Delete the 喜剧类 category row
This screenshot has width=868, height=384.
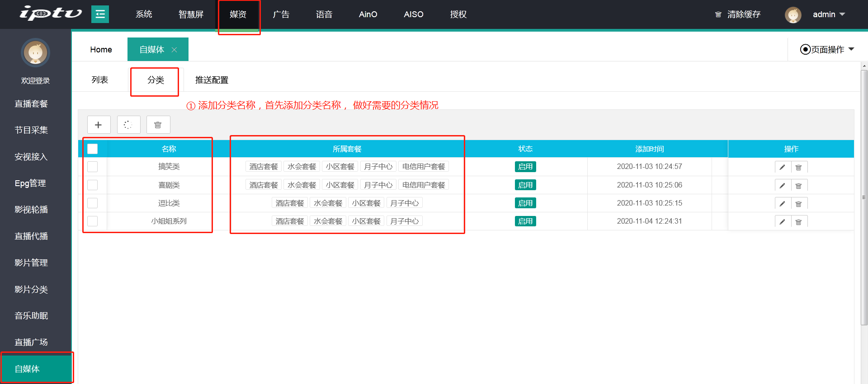pyautogui.click(x=799, y=186)
